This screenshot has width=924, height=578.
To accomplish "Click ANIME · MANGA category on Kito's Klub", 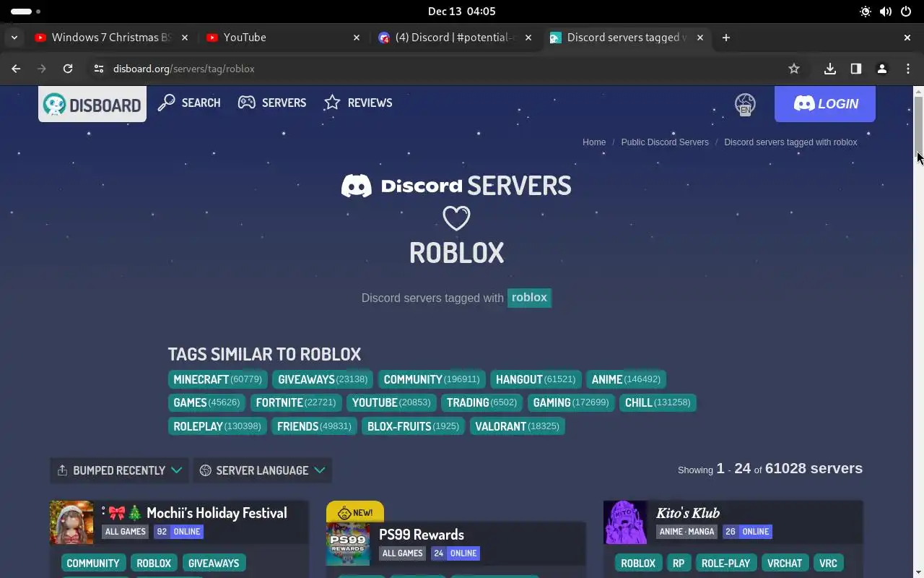I will tap(687, 532).
